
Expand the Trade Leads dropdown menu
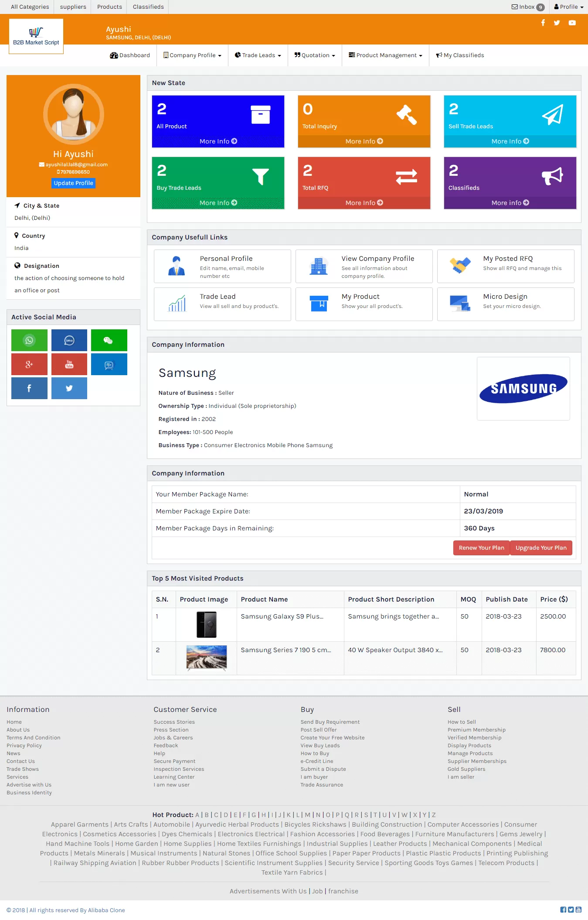pos(258,55)
